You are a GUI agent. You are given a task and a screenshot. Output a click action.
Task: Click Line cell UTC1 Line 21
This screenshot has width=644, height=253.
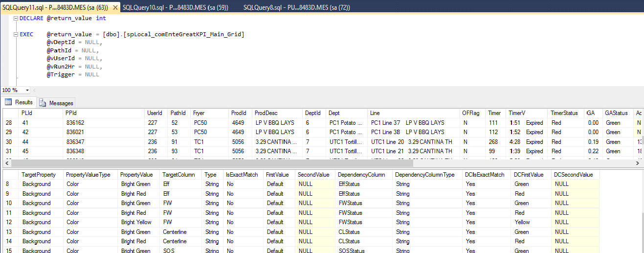click(414, 151)
